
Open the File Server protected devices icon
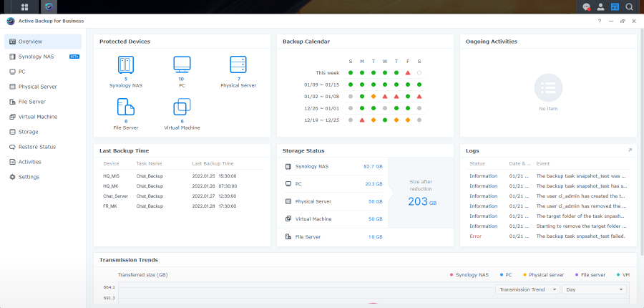126,107
